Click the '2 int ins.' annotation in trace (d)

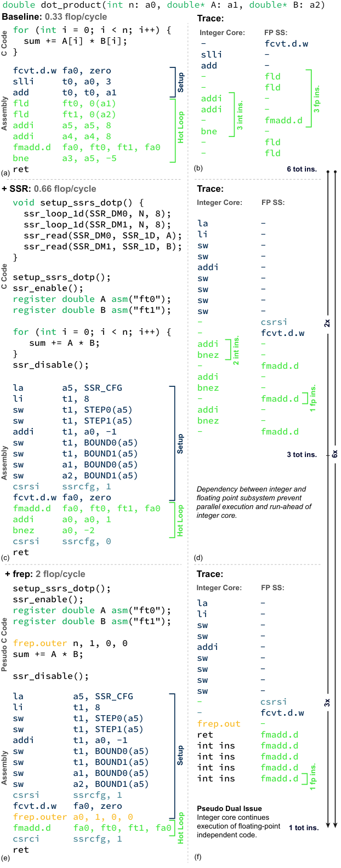tap(237, 351)
